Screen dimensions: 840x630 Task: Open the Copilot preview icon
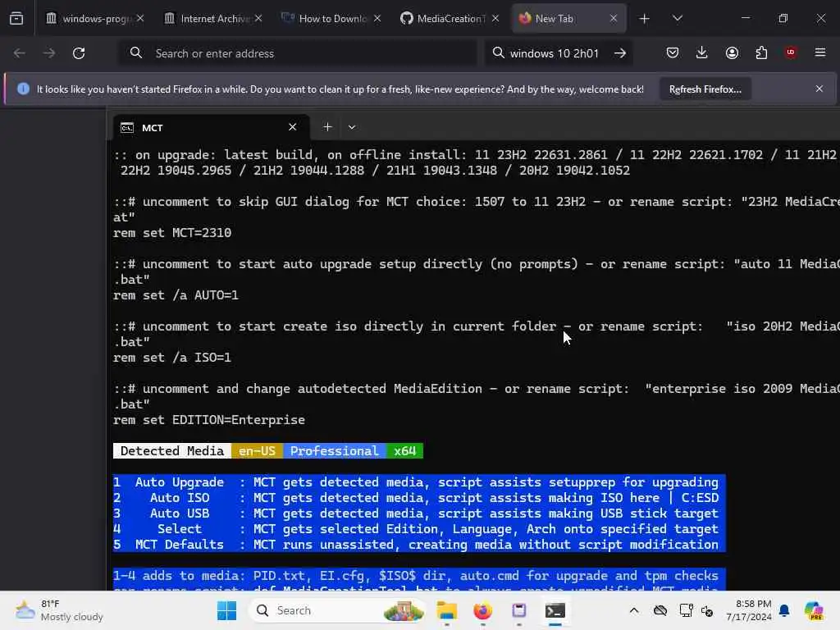coord(814,610)
